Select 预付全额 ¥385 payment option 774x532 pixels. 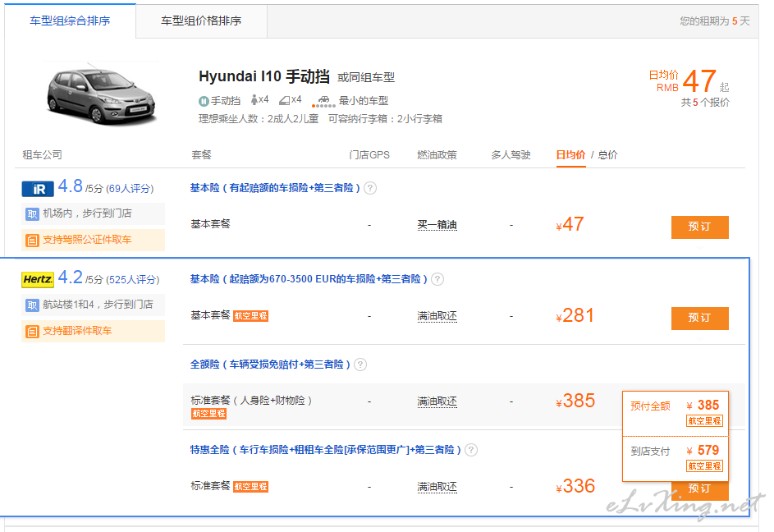click(676, 414)
